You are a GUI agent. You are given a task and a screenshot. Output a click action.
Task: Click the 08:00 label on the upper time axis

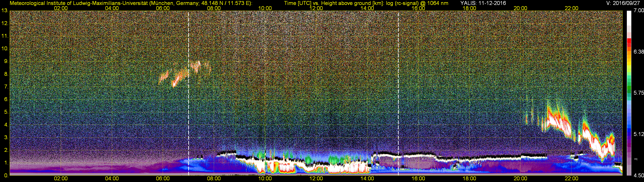tap(214, 8)
